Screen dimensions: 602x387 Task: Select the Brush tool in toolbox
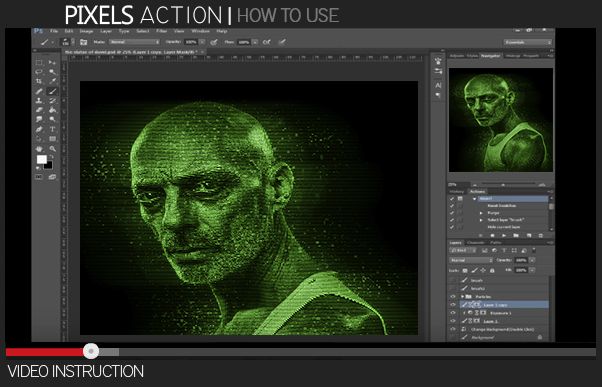click(x=52, y=91)
